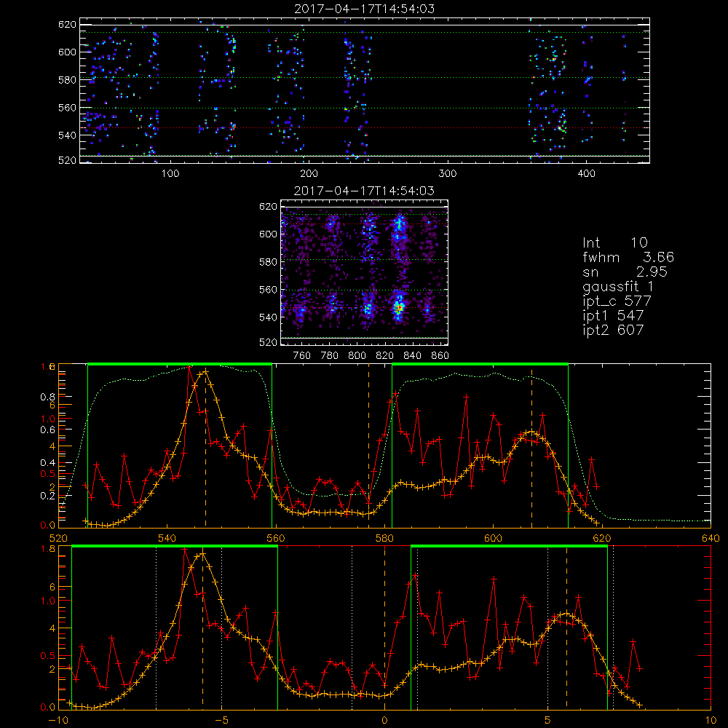Click x-axis label 760 under the middle image
Image resolution: width=728 pixels, height=728 pixels.
coord(302,356)
